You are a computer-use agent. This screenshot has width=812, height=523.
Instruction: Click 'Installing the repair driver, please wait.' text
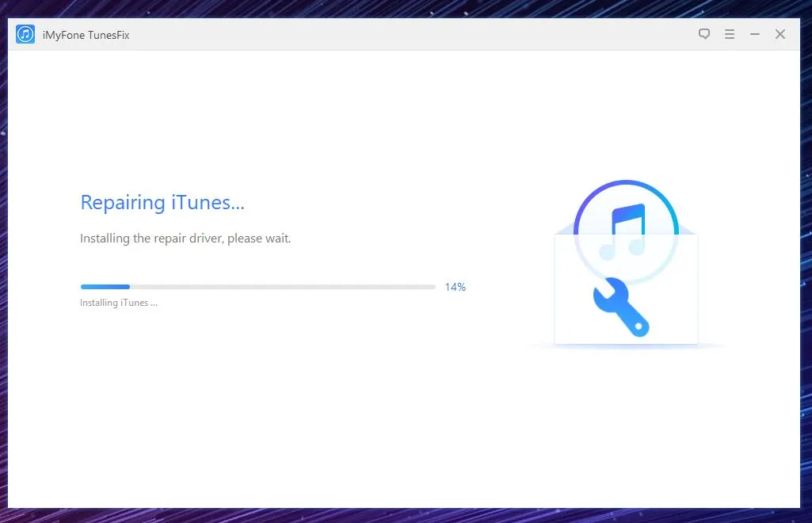[x=185, y=239]
